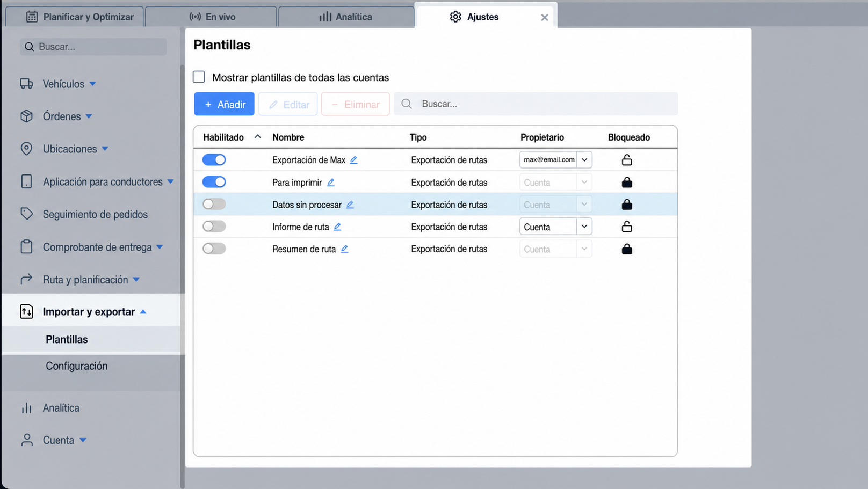Click Exportación de rutas type for Resumen de ruta
This screenshot has width=868, height=489.
click(449, 249)
